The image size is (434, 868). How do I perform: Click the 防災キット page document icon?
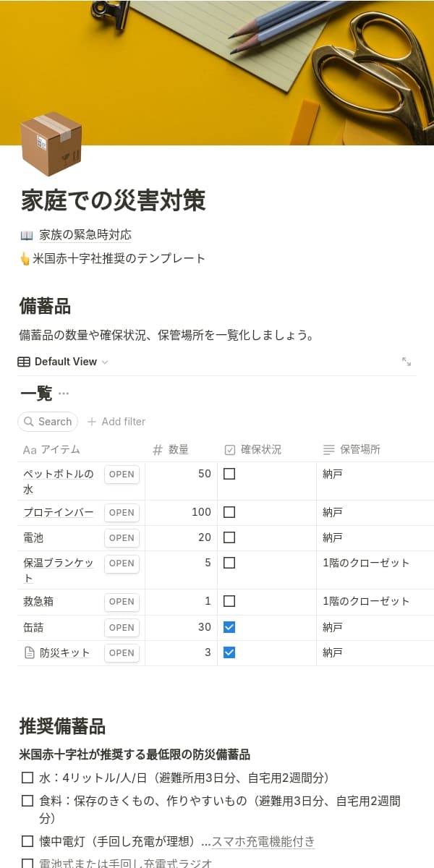[x=30, y=652]
